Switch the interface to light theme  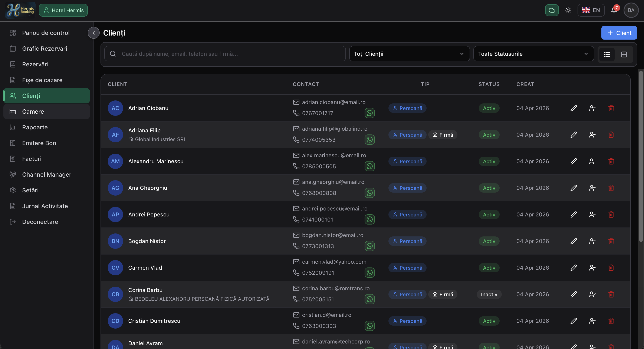click(568, 10)
